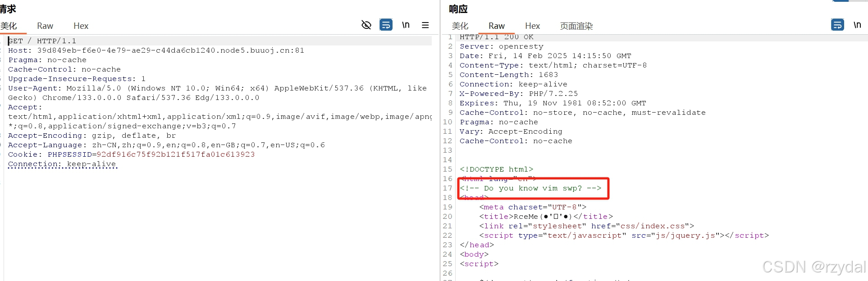
Task: Select response Raw tab
Action: pyautogui.click(x=497, y=26)
